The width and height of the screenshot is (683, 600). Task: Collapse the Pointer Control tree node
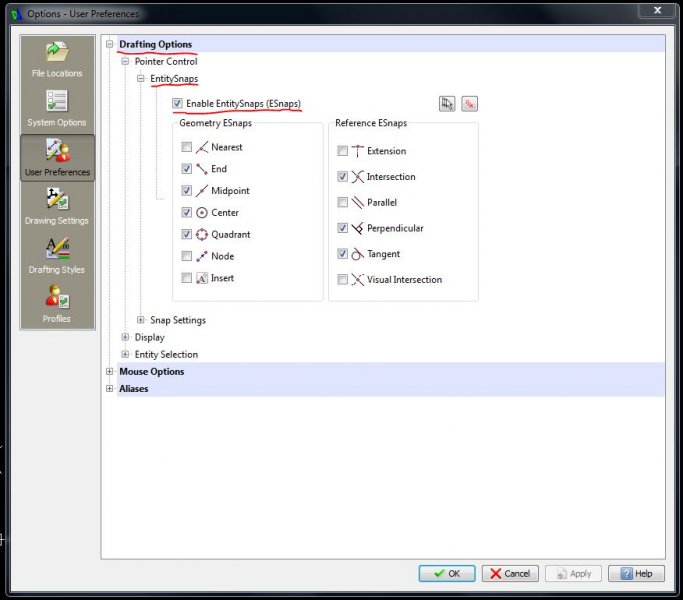125,61
